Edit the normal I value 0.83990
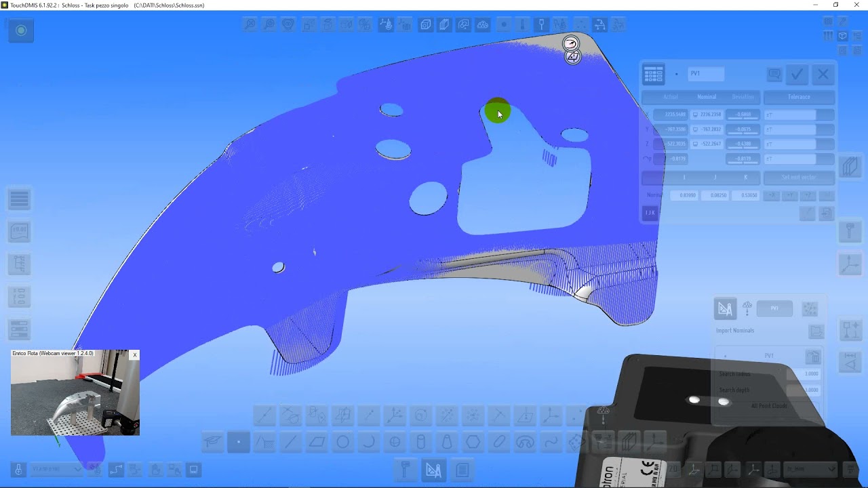The width and height of the screenshot is (868, 488). coord(684,195)
